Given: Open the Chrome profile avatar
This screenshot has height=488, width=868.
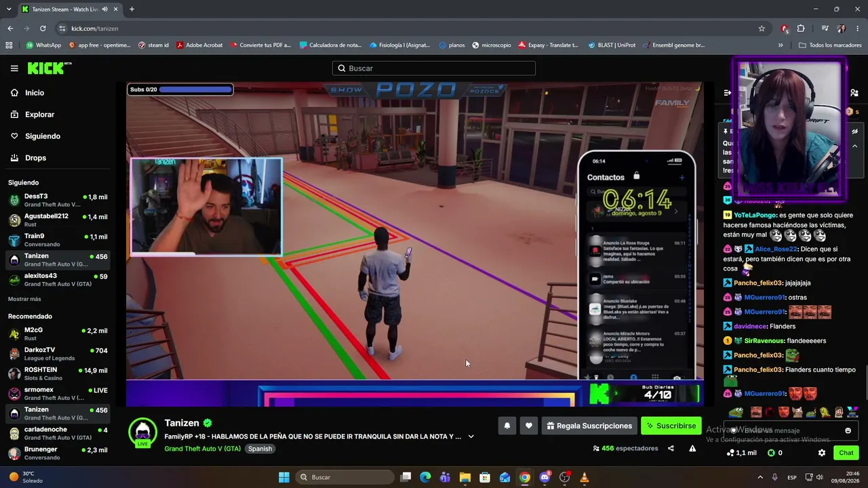Looking at the screenshot, I should click(841, 28).
